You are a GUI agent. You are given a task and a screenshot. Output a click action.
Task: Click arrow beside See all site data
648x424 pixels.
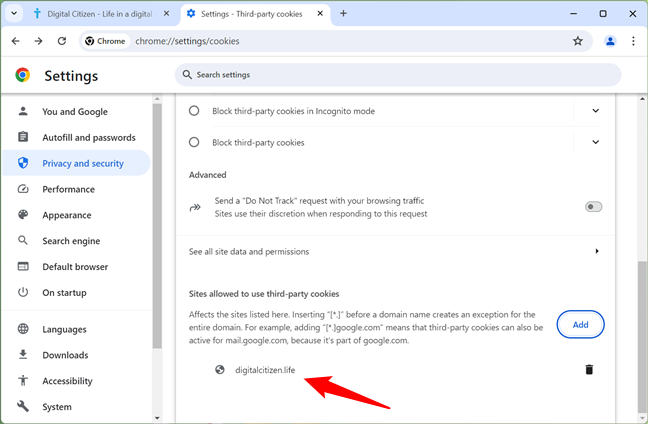click(597, 251)
